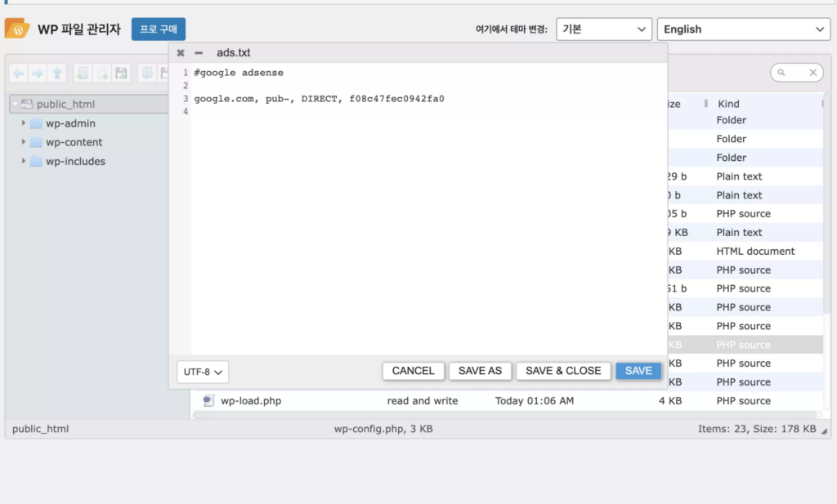The height and width of the screenshot is (504, 837).
Task: Select the wp-load.php file name
Action: 251,400
